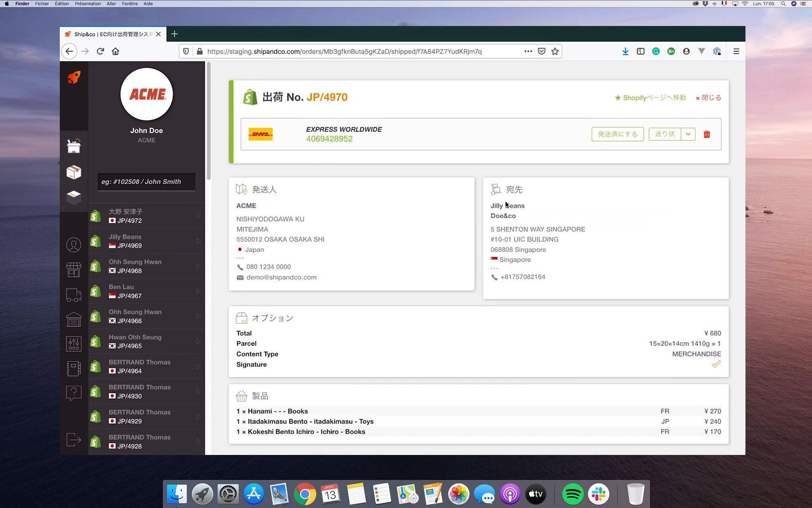Screen dimensions: 812x508
Task: Open a new browser tab
Action: (x=174, y=34)
